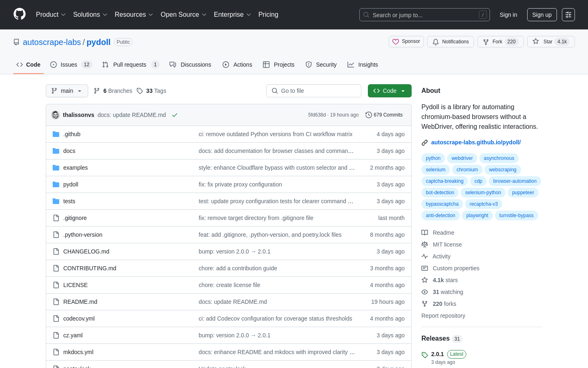This screenshot has height=368, width=588.
Task: Open the main branch selector dropdown
Action: pos(67,91)
